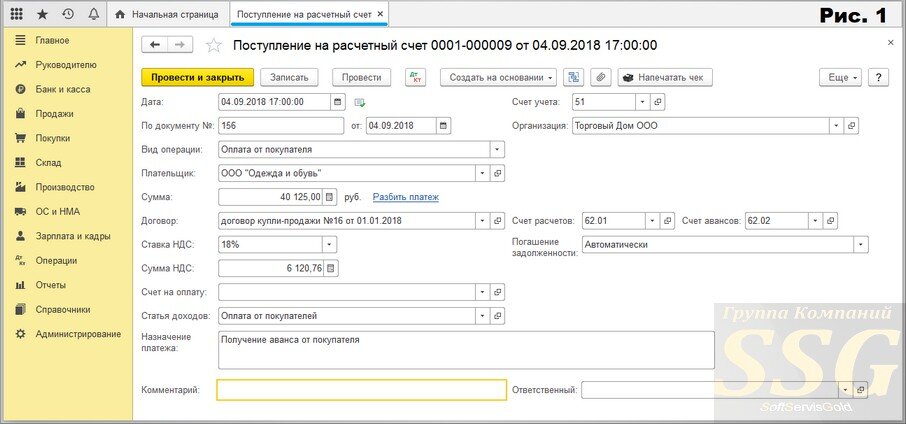Screen dimensions: 906x424
Task: Click Разбить платеж link
Action: 406,197
